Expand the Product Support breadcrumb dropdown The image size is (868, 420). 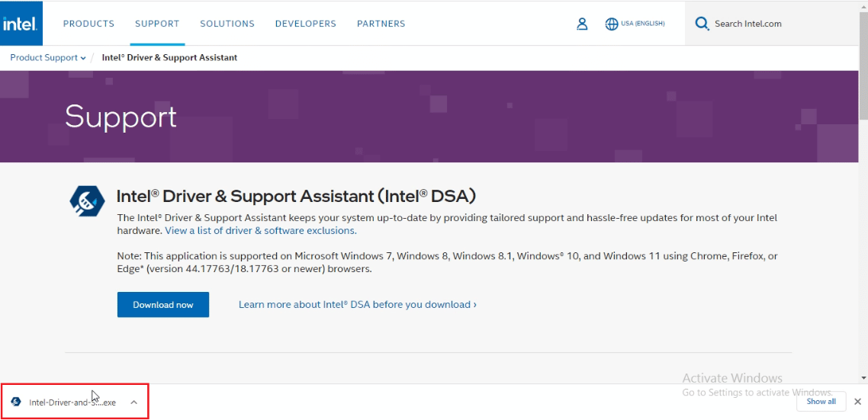(x=48, y=57)
